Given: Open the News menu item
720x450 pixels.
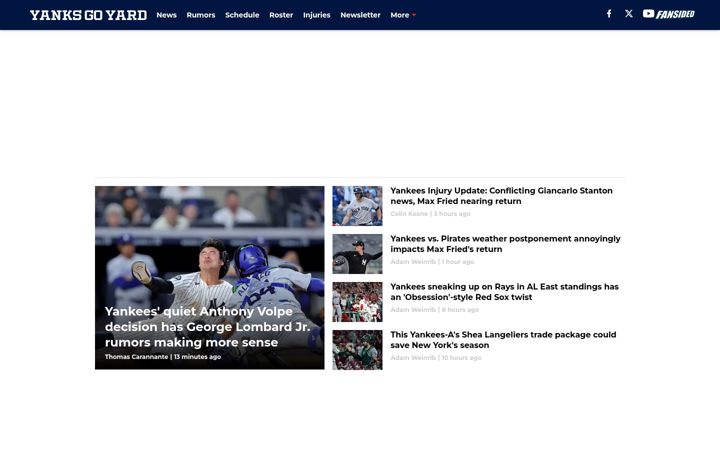Looking at the screenshot, I should [x=166, y=15].
